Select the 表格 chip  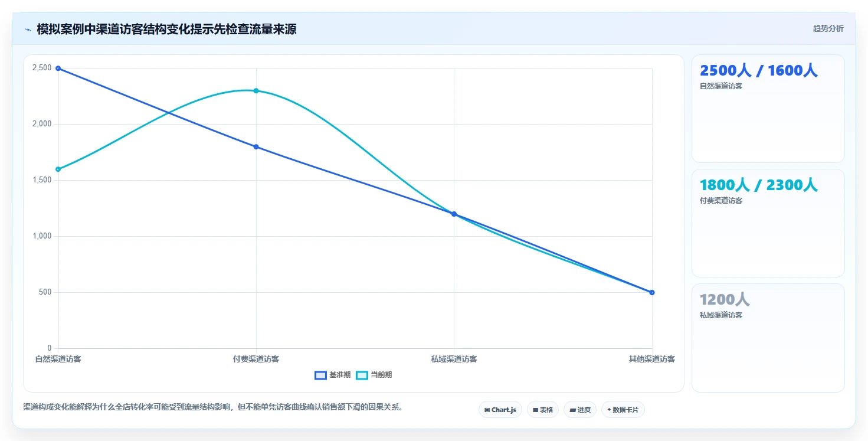(542, 410)
